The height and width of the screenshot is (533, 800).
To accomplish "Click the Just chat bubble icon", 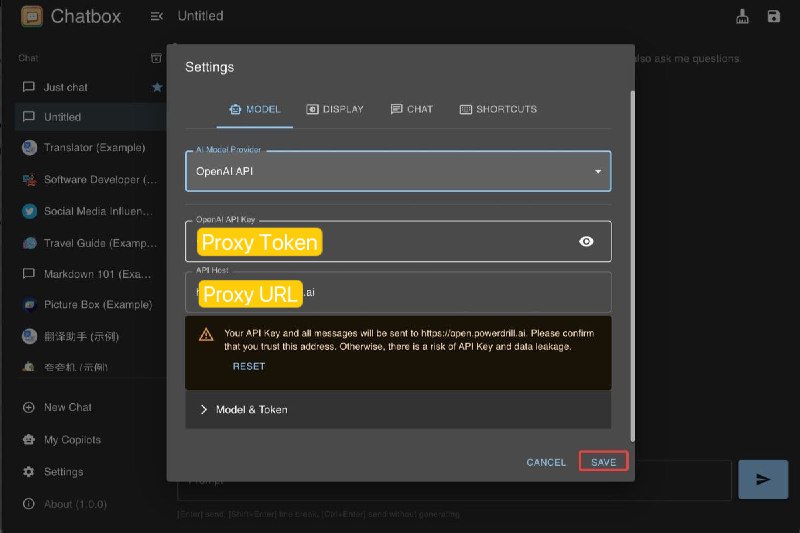I will click(x=29, y=87).
